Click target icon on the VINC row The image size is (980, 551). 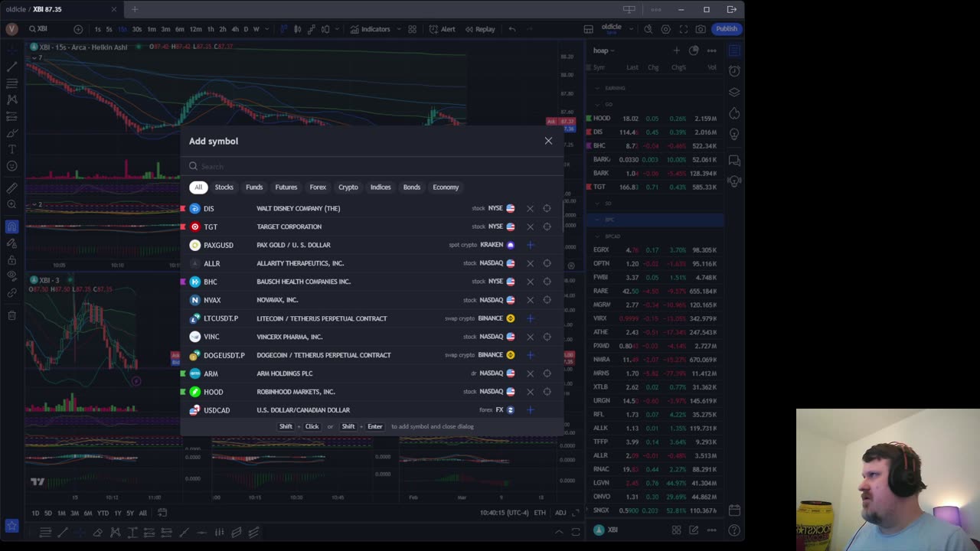(547, 337)
